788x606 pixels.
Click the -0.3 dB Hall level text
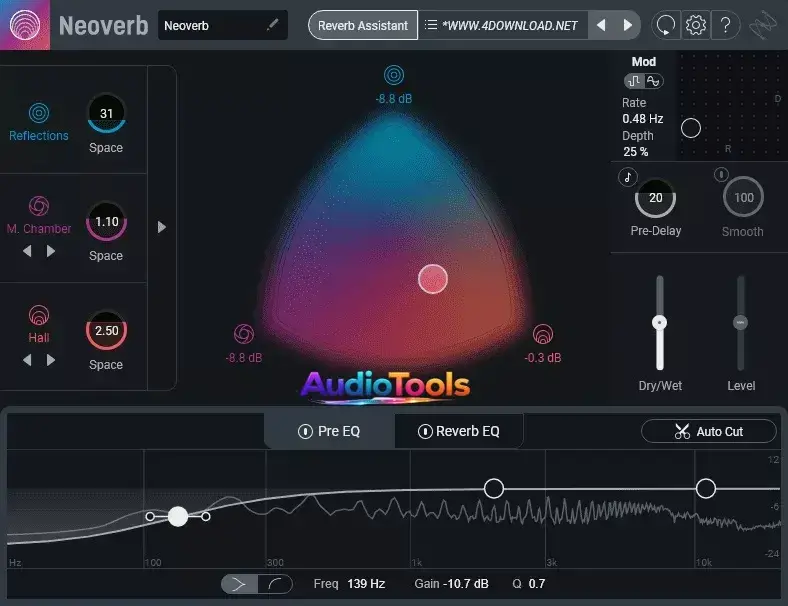tap(543, 358)
